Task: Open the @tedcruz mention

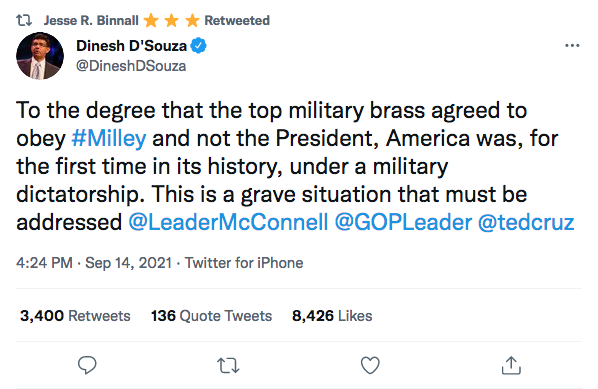Action: click(526, 222)
